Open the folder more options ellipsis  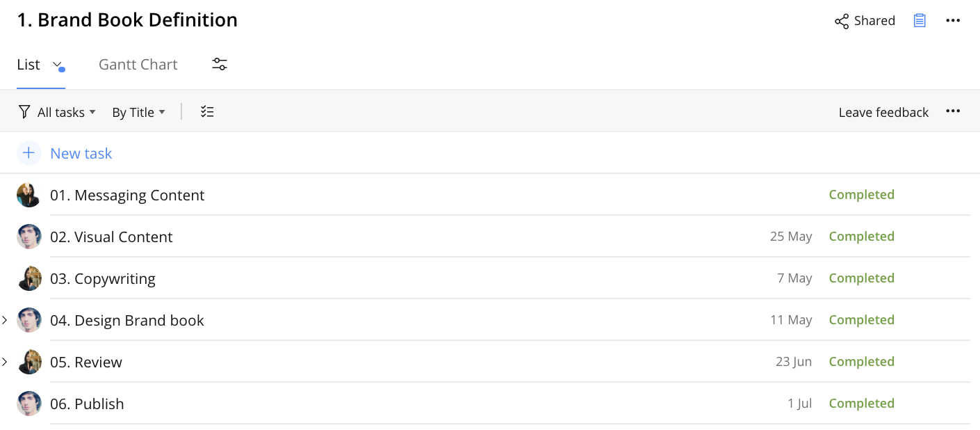click(953, 21)
